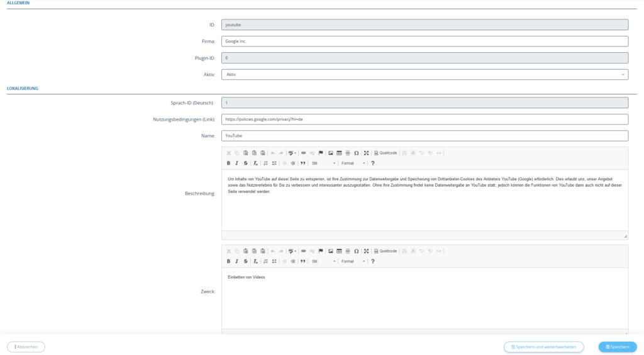Insert bulleted list in Beschreibung editor
The height and width of the screenshot is (355, 644).
pos(274,163)
